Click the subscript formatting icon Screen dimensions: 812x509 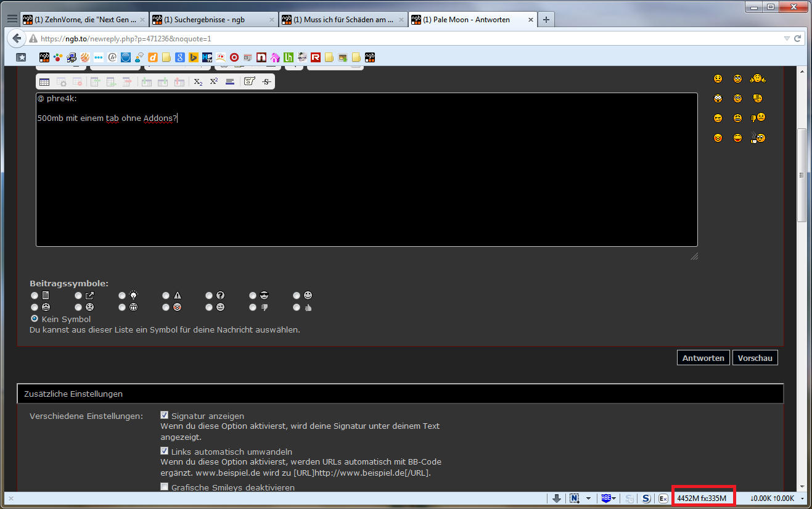(197, 81)
